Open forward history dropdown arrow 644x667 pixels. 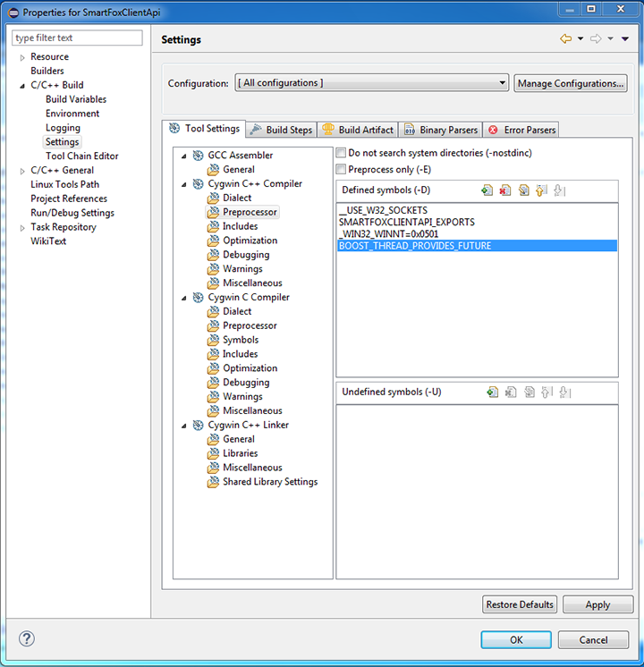coord(610,38)
